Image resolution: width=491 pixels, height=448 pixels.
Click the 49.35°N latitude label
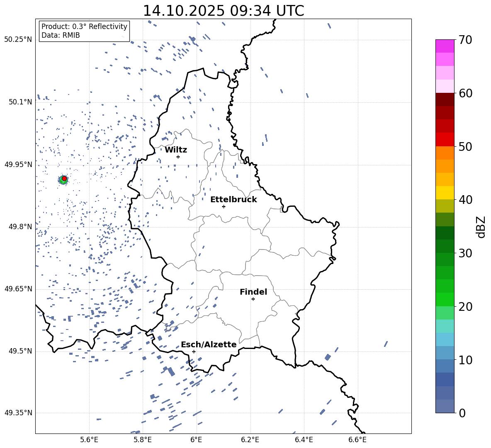pos(18,413)
